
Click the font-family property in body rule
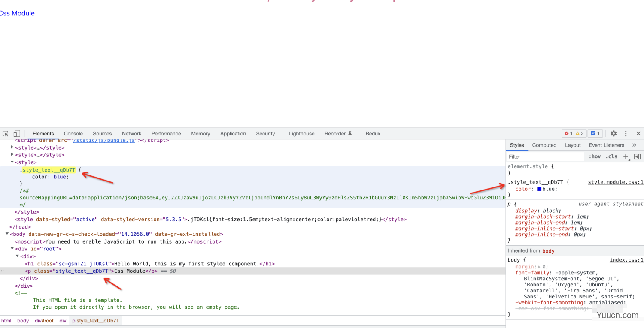[x=533, y=273]
